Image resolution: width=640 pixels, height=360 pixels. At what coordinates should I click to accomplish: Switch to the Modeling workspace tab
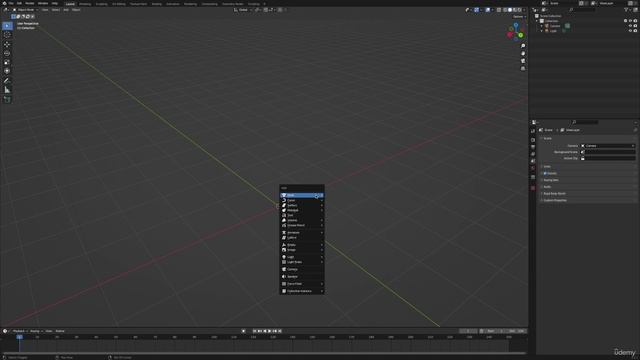(85, 4)
